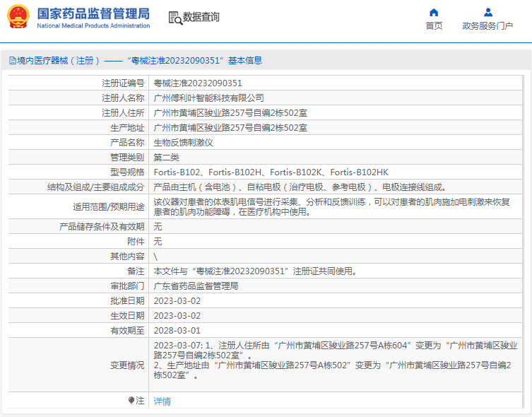The height and width of the screenshot is (417, 532).
Task: Open the 详情 link
Action: click(162, 401)
